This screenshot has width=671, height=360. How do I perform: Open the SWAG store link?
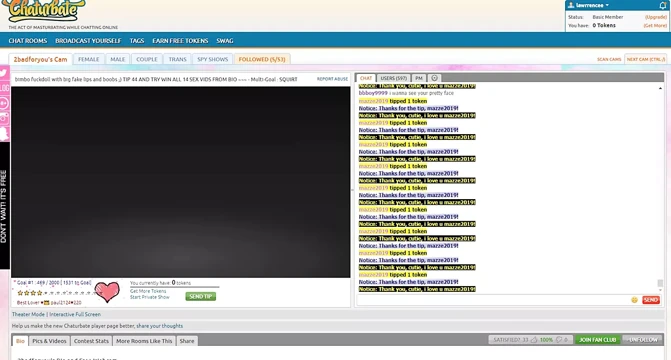[225, 41]
